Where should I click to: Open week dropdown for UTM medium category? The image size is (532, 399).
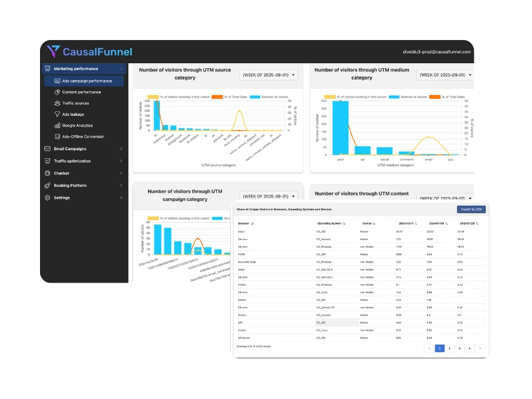point(445,75)
